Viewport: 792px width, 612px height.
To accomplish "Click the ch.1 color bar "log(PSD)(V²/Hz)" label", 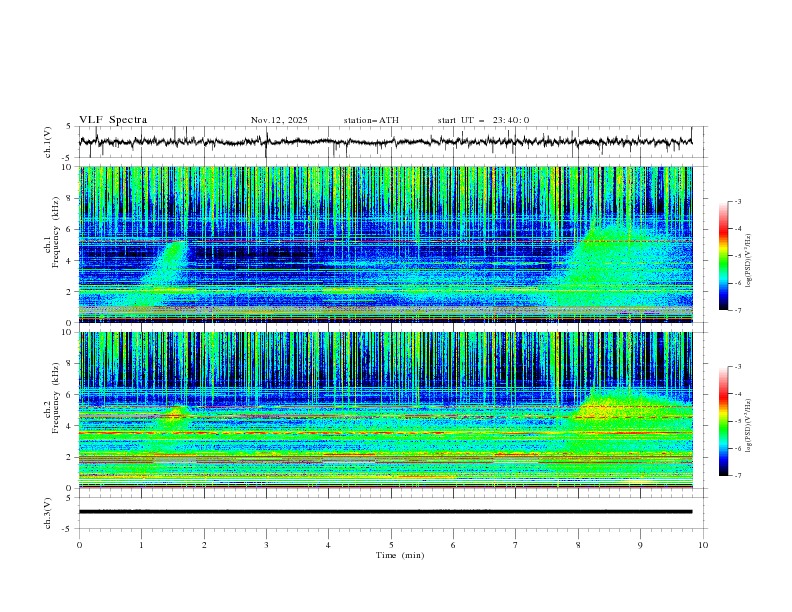I will [749, 261].
